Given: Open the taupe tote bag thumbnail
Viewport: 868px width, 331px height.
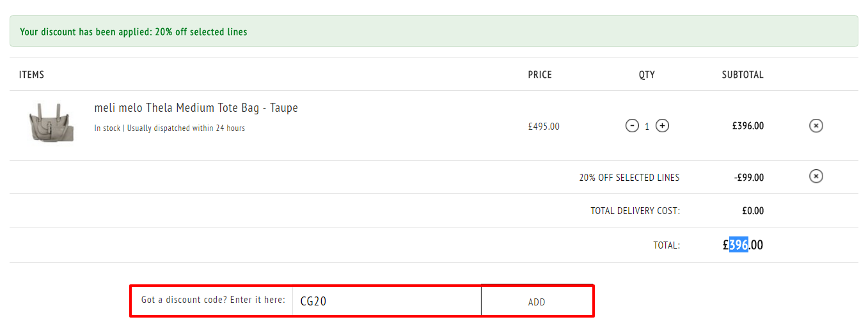Looking at the screenshot, I should coord(51,123).
